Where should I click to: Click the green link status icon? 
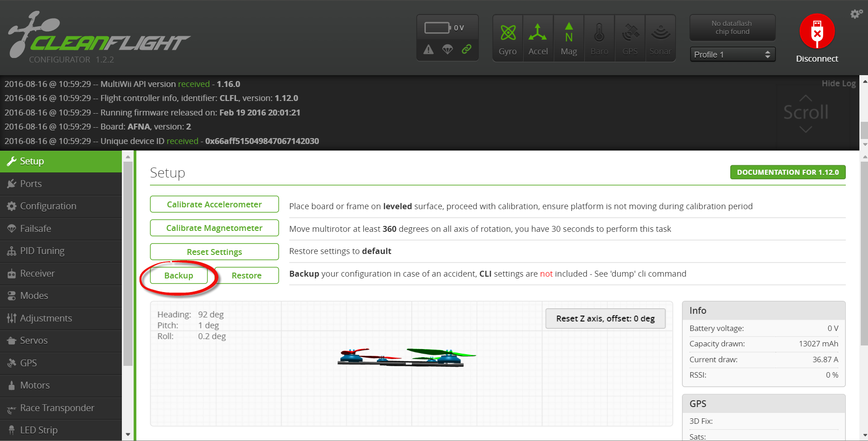[x=467, y=49]
